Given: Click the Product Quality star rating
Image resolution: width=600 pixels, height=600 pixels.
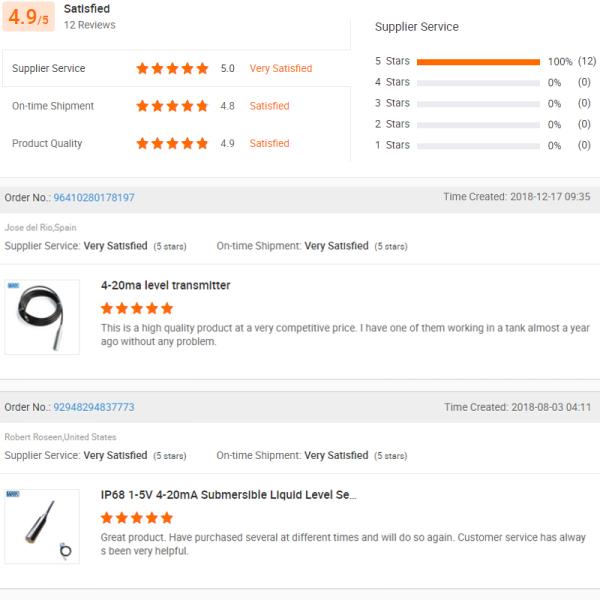Looking at the screenshot, I should [172, 144].
